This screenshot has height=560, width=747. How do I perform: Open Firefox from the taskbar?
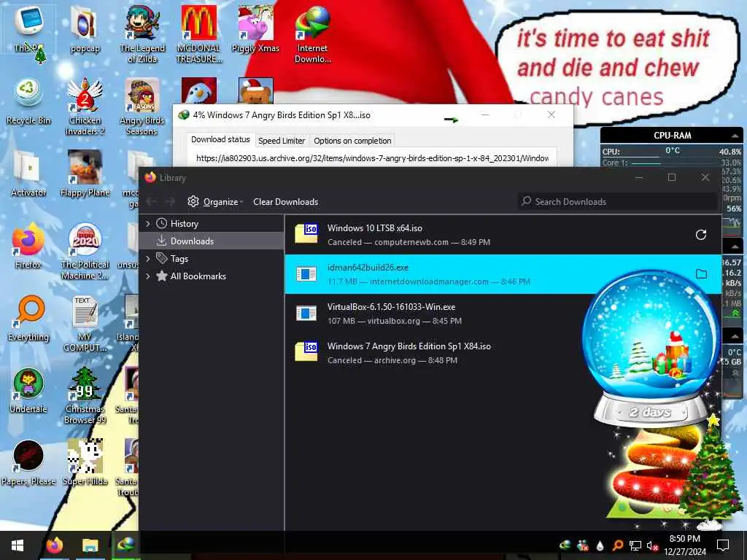(54, 545)
